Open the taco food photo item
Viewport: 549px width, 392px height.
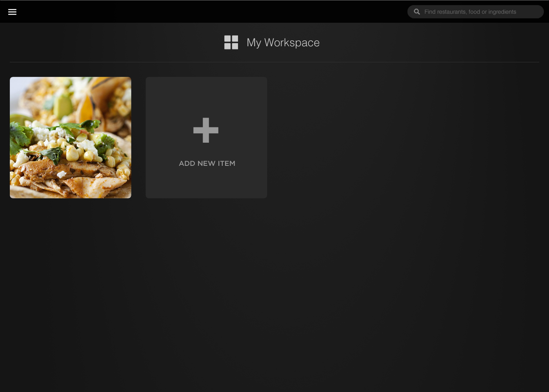tap(71, 138)
